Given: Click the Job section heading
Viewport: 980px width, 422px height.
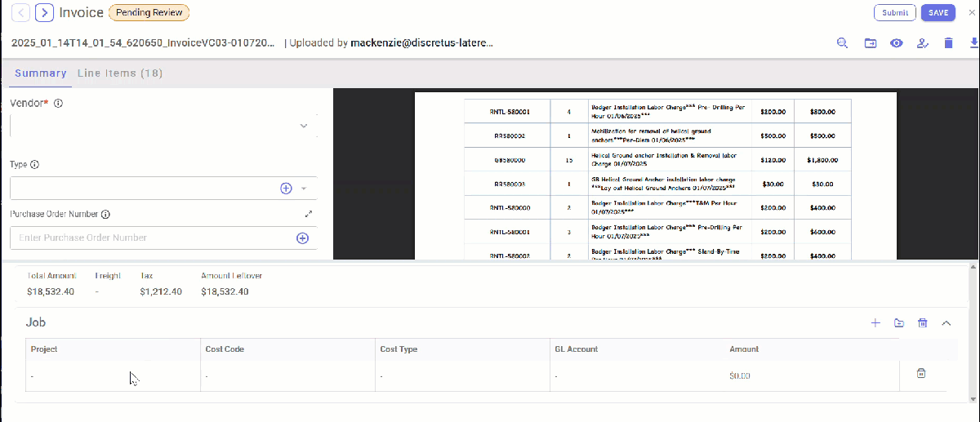Looking at the screenshot, I should 36,322.
